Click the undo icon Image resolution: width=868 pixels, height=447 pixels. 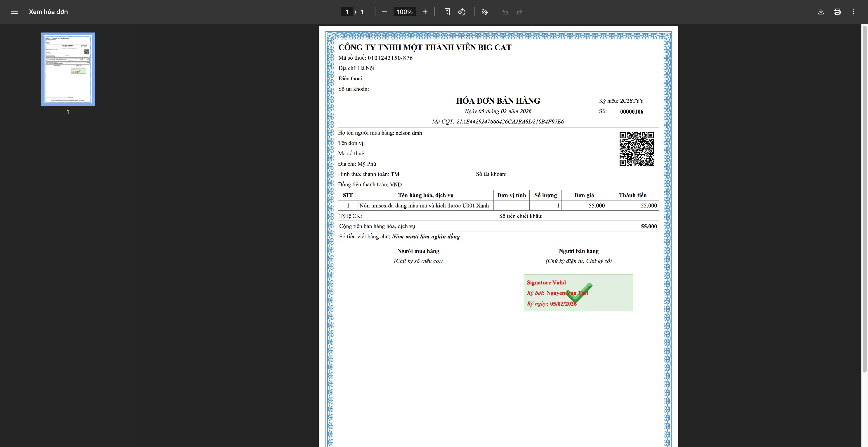[505, 12]
